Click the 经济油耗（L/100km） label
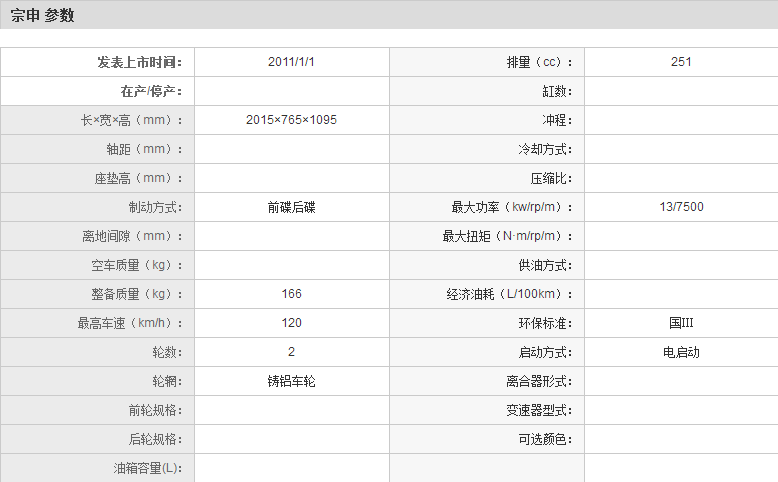 pos(511,294)
